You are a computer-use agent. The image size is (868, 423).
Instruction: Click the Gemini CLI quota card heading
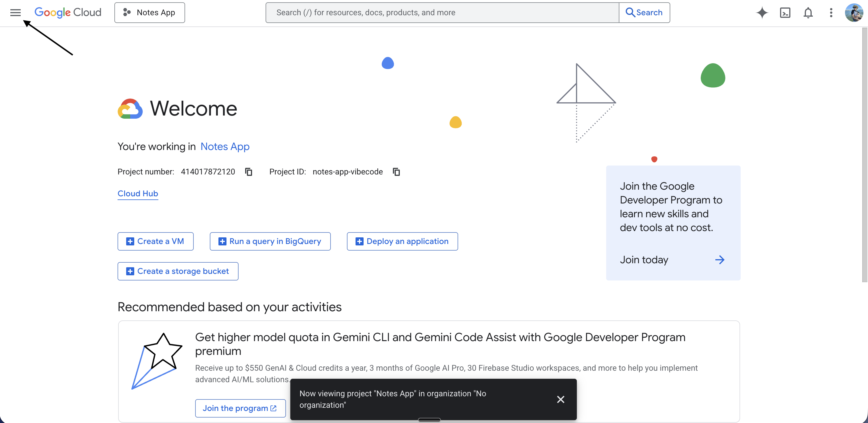440,344
